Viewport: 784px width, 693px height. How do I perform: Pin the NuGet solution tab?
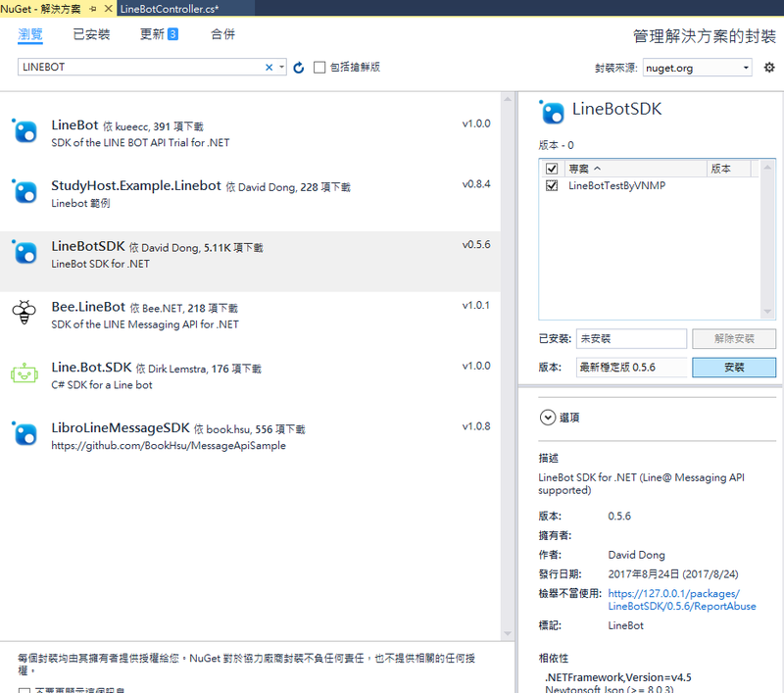pos(93,9)
